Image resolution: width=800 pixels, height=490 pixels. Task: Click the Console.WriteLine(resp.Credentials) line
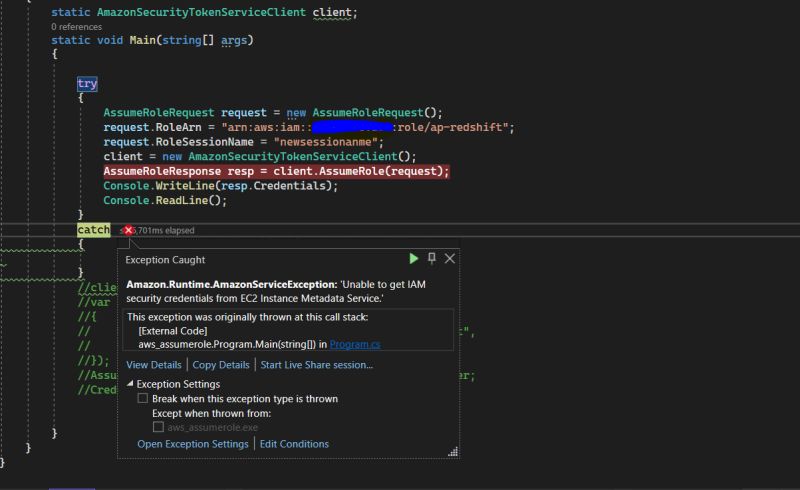(220, 186)
